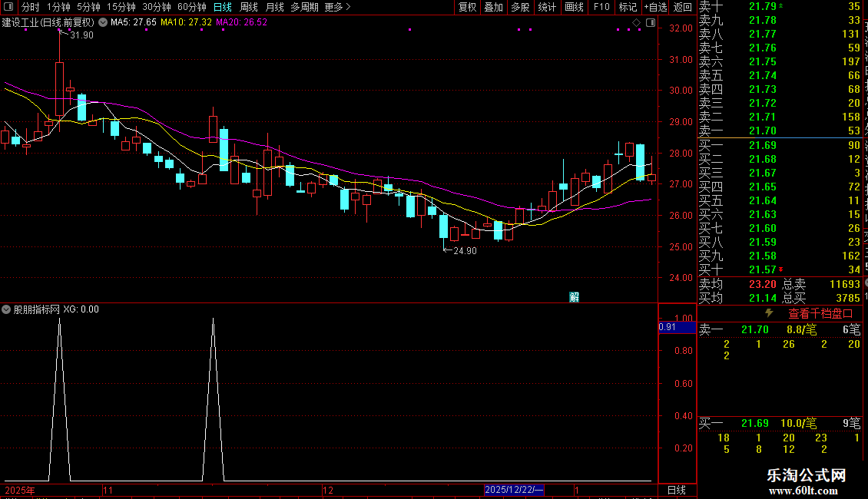Open the 解 info marker on chart
The height and width of the screenshot is (499, 868).
tap(574, 297)
